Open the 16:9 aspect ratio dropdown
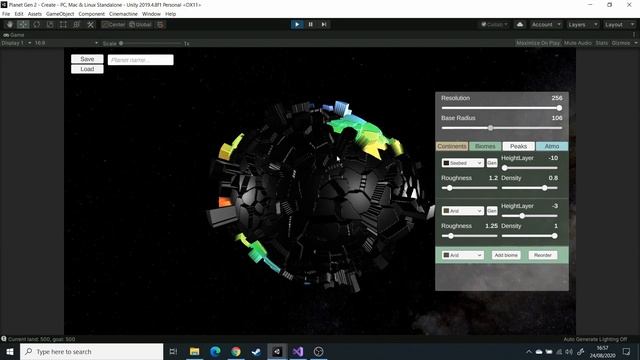The height and width of the screenshot is (360, 640). pyautogui.click(x=67, y=43)
